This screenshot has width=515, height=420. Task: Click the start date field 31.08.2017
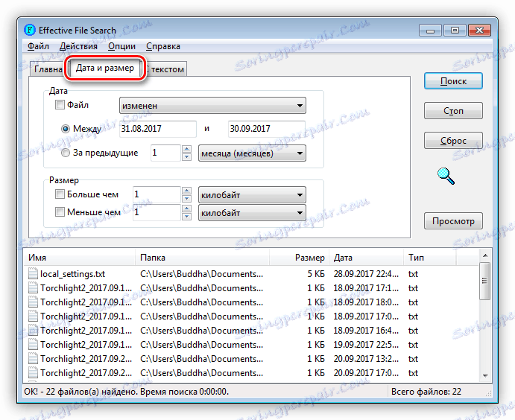point(158,129)
